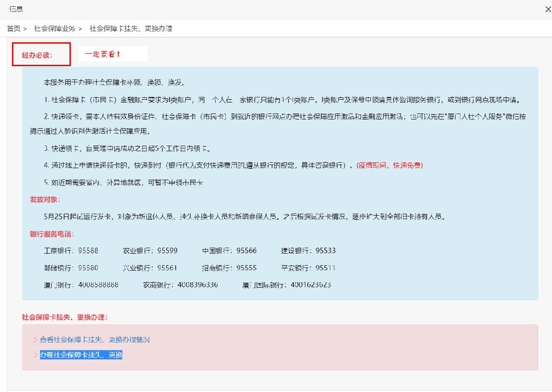
Task: Click the 银行服务电话 section heading
Action: point(52,234)
